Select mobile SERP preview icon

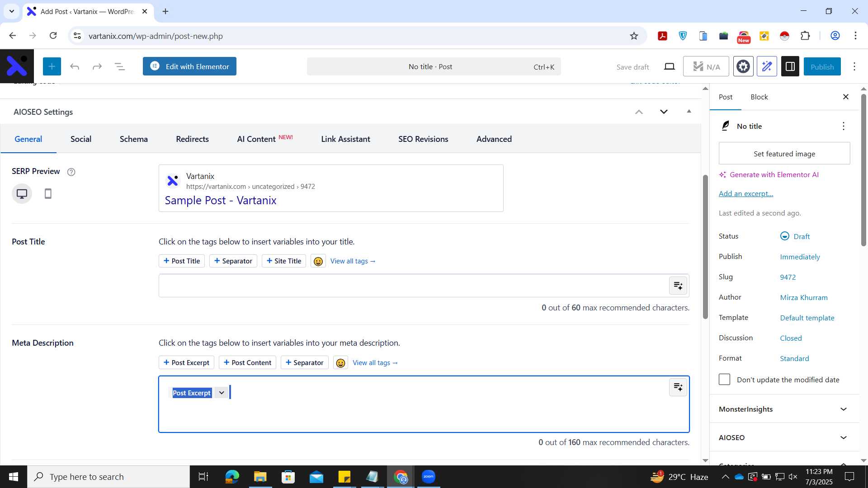pos(48,194)
